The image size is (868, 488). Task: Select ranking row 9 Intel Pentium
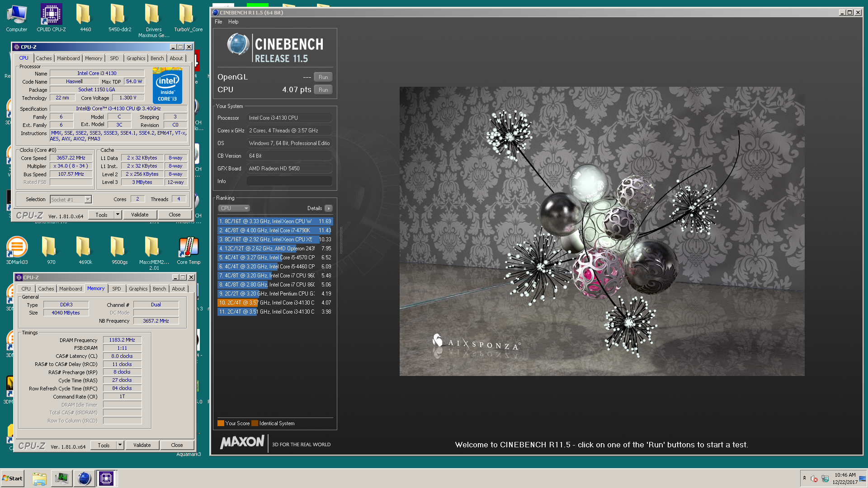275,294
